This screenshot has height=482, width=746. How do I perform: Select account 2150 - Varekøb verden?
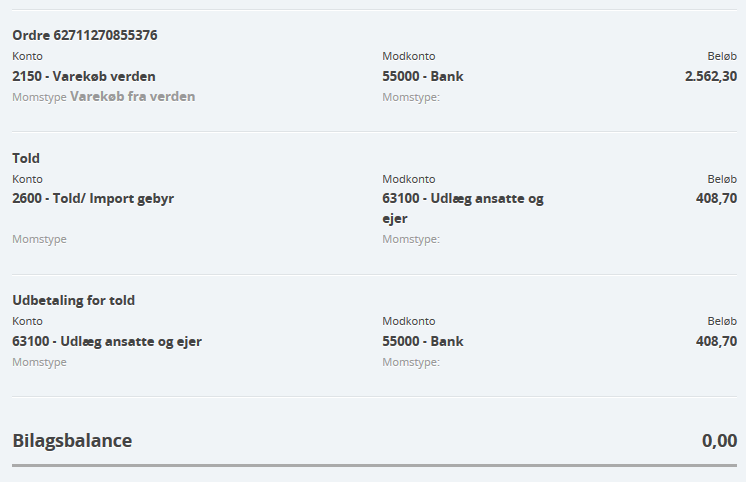pyautogui.click(x=84, y=76)
